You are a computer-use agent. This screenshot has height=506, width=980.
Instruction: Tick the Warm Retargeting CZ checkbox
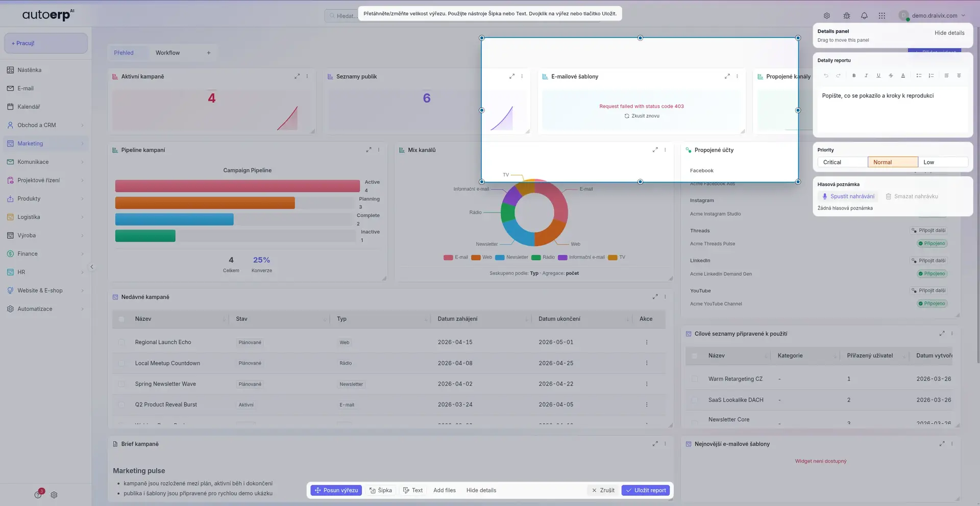click(x=695, y=379)
